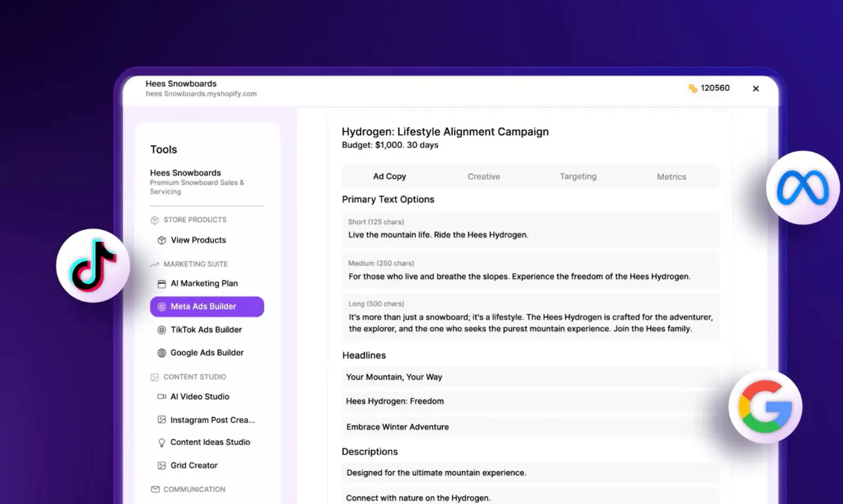
Task: Close the tools panel with X
Action: click(x=755, y=88)
